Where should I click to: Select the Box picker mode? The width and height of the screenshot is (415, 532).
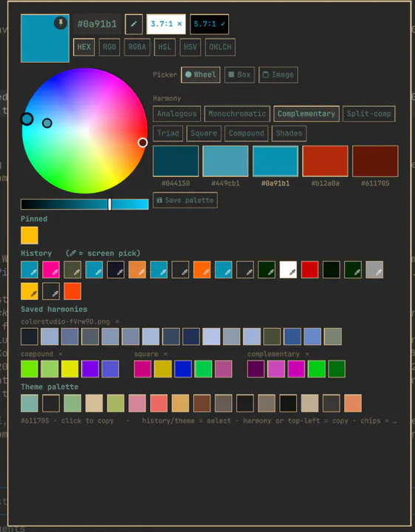pyautogui.click(x=239, y=75)
